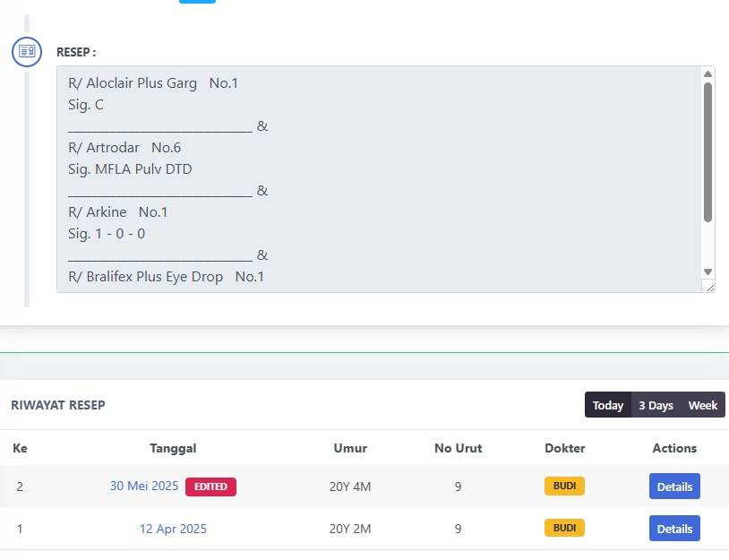Click the resize handle of the RESEP textarea
The width and height of the screenshot is (729, 560).
click(710, 288)
